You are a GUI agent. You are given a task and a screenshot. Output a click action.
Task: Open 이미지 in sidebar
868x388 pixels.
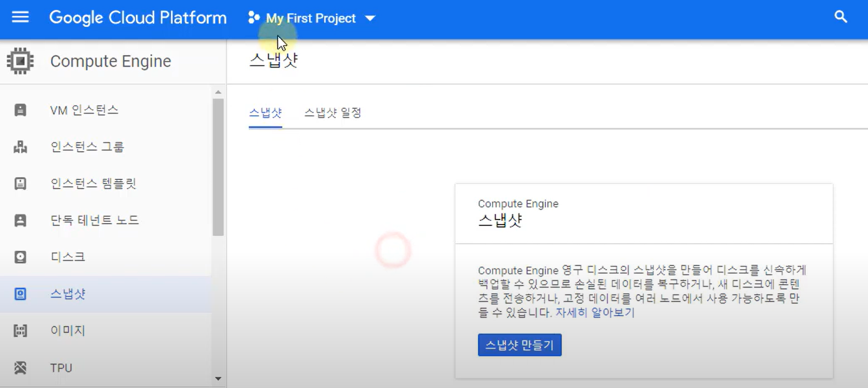click(105, 331)
